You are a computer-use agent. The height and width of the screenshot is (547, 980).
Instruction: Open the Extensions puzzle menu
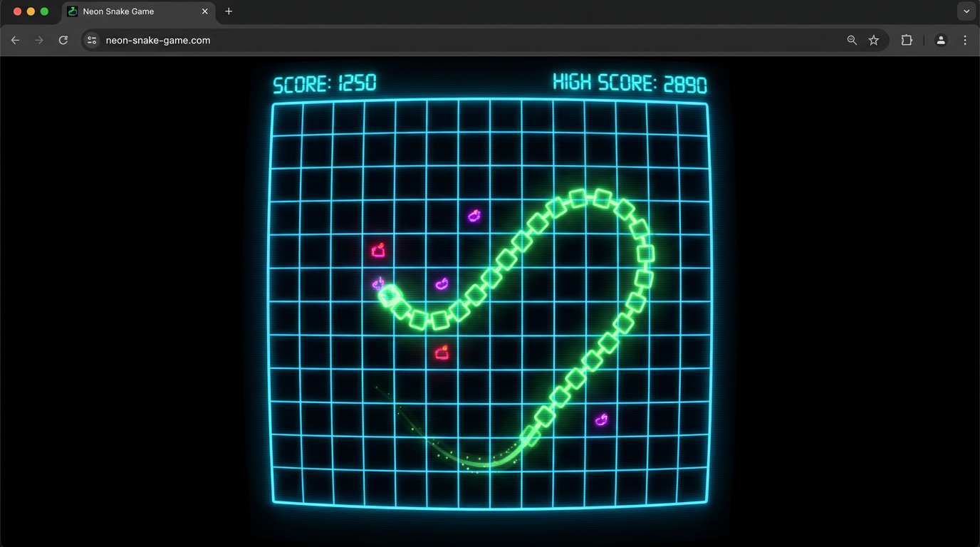[907, 41]
